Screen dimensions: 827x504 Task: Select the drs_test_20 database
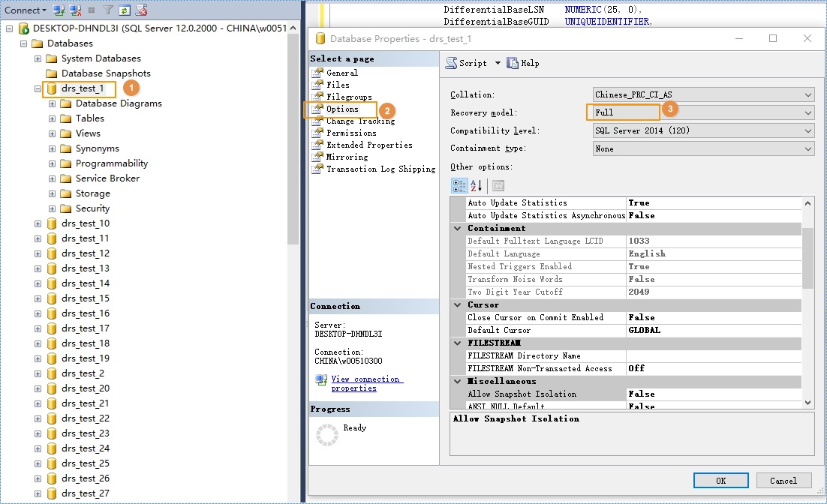tap(86, 388)
